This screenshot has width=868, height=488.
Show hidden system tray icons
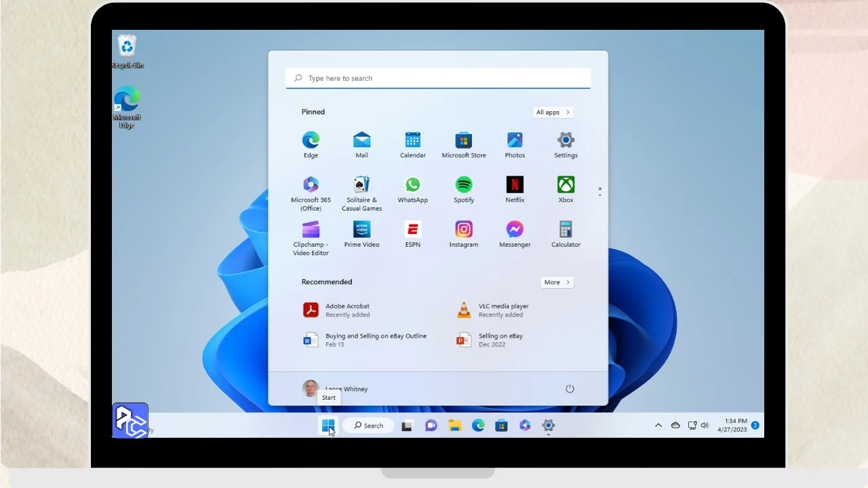[x=658, y=426]
